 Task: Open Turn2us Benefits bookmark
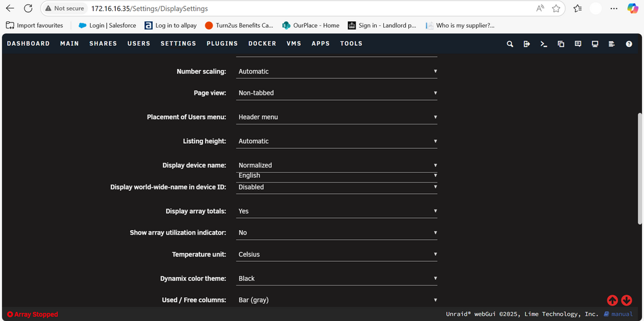239,26
